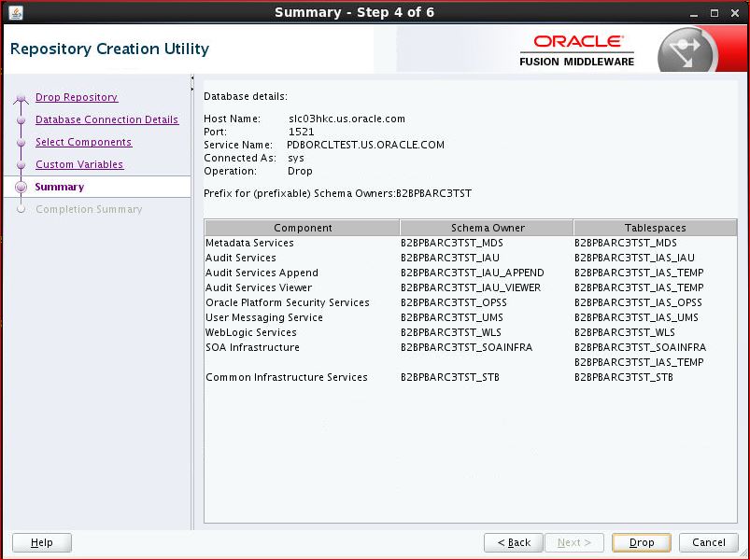
Task: Select the WebLogic Services row
Action: tap(471, 332)
